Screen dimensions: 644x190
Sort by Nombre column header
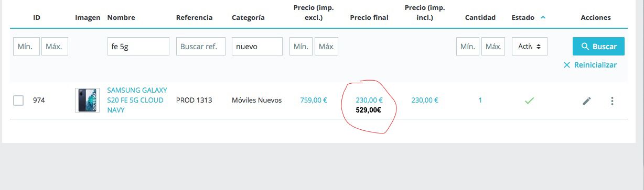click(x=121, y=17)
